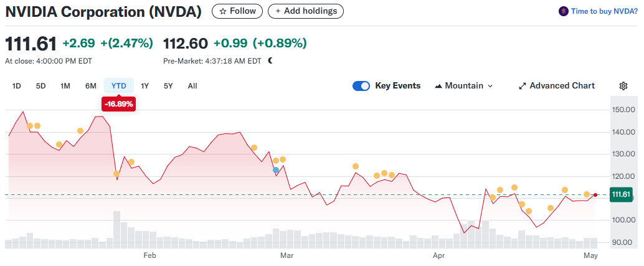
Task: Click the avatar beside Time to buy NVDA
Action: coord(564,11)
